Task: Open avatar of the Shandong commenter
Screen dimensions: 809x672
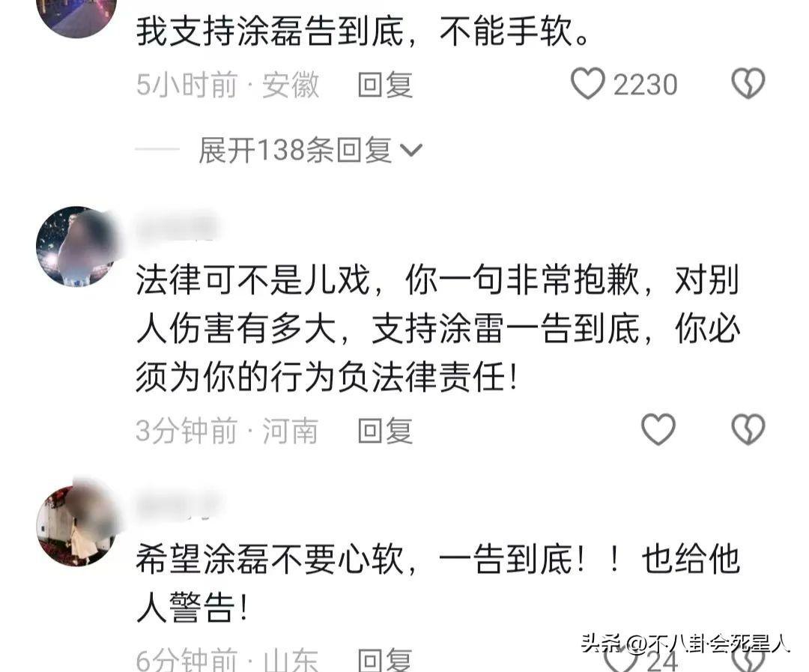Action: (x=77, y=525)
